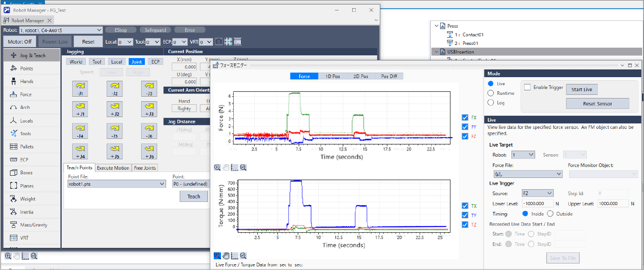
Task: Open the Pallets section in sidebar
Action: (x=27, y=147)
